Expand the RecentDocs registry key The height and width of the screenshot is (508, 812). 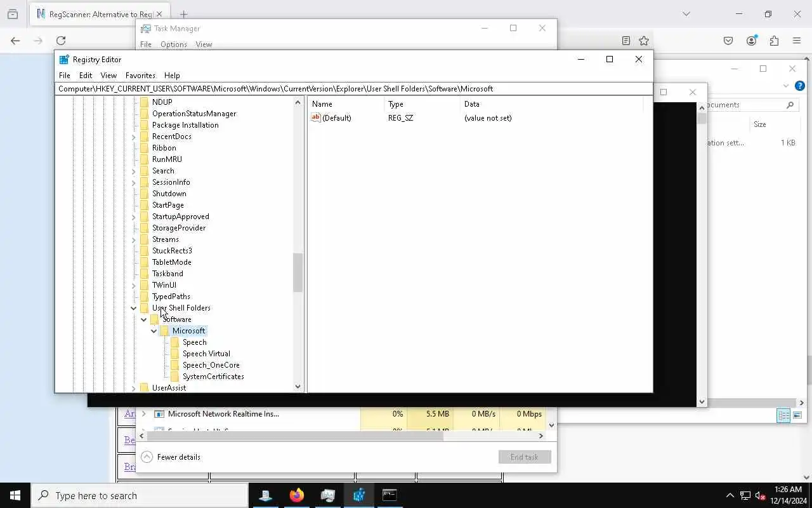pyautogui.click(x=134, y=137)
